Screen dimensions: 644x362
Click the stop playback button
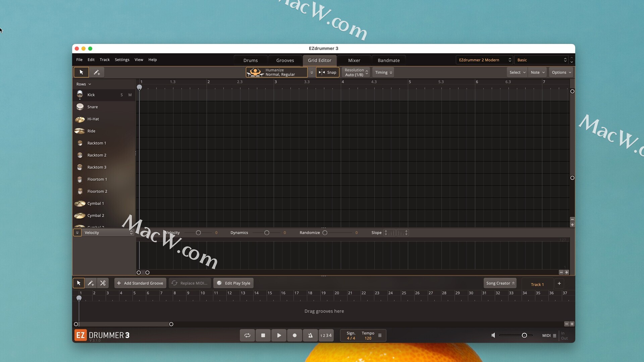(x=263, y=335)
